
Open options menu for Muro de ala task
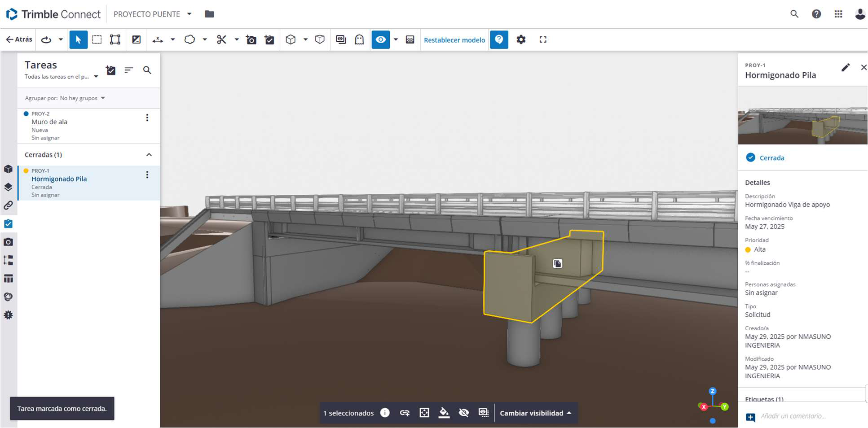147,117
